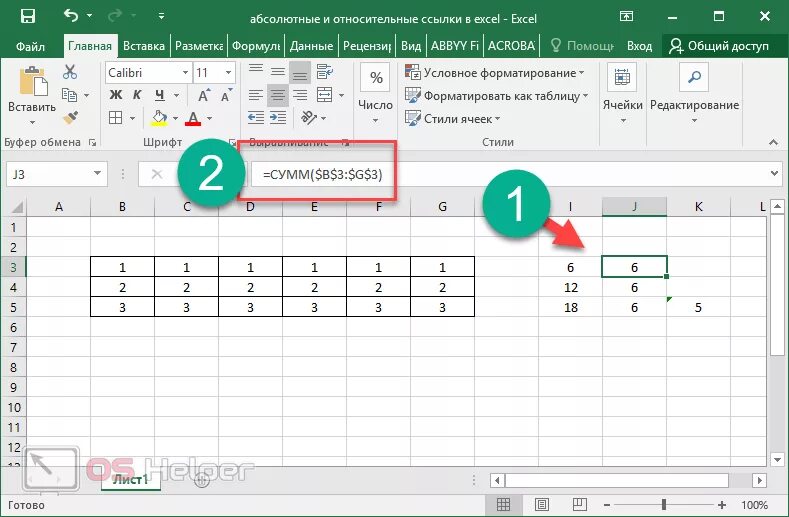Decrease font size with small A

(x=226, y=95)
